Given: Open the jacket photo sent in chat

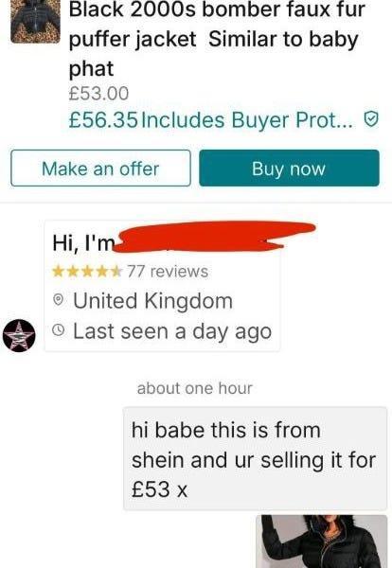Looking at the screenshot, I should (x=321, y=541).
